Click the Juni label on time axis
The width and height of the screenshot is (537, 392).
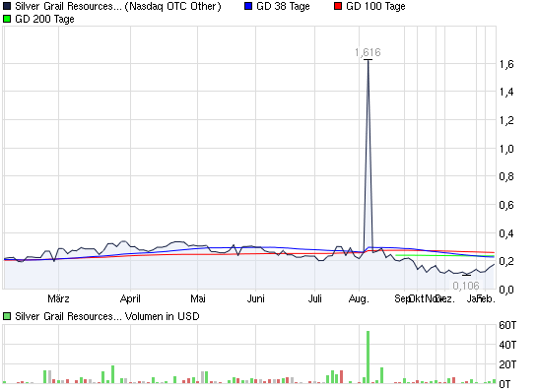pyautogui.click(x=256, y=298)
